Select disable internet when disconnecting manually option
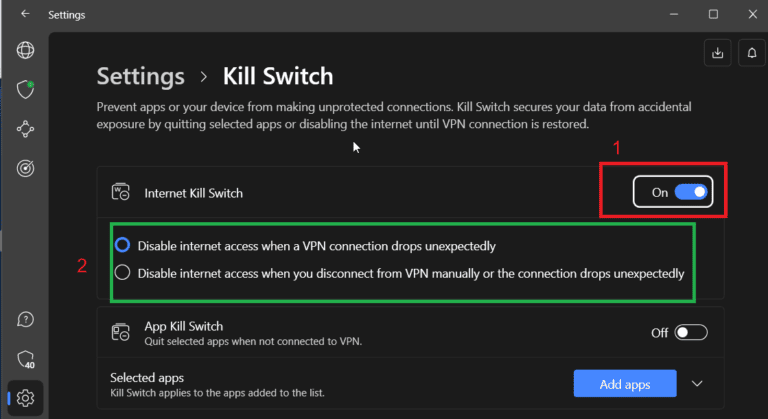768x419 pixels. [x=122, y=272]
